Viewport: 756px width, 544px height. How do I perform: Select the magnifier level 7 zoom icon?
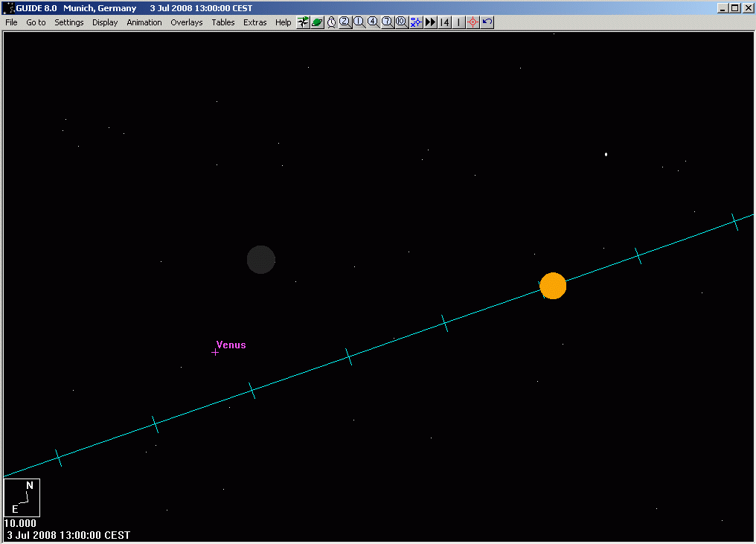pos(388,22)
